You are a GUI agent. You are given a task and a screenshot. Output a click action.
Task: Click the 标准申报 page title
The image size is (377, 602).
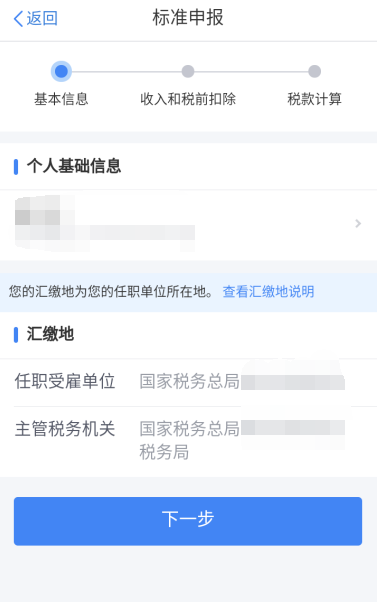tap(188, 18)
